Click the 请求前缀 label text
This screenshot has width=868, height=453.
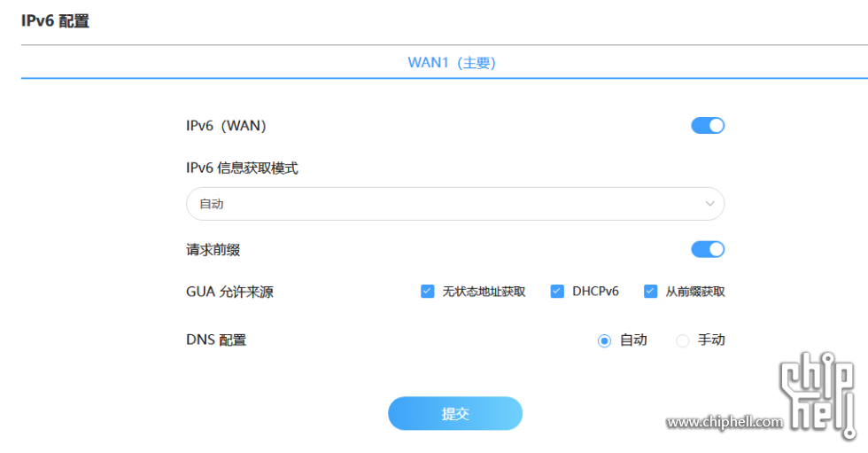click(x=213, y=250)
